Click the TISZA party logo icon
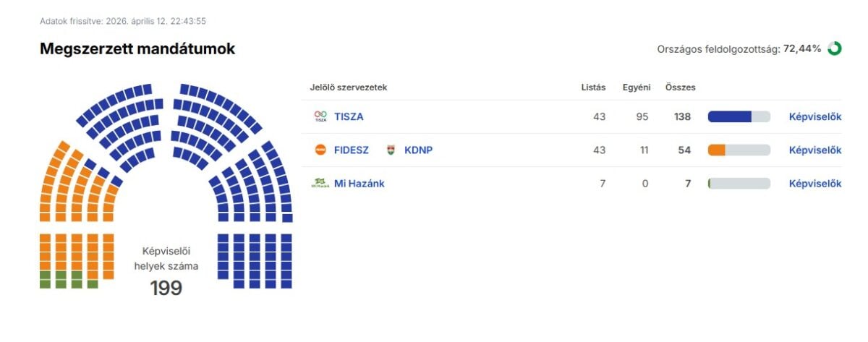Screen dimensions: 868x342 (x=320, y=116)
